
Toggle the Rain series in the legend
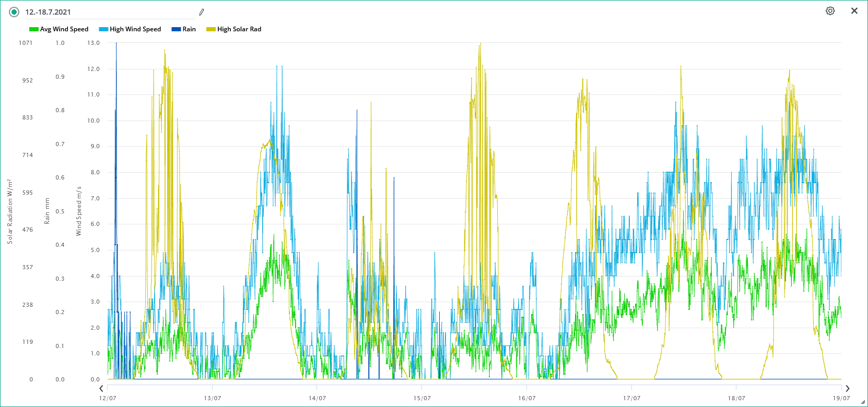(x=189, y=29)
